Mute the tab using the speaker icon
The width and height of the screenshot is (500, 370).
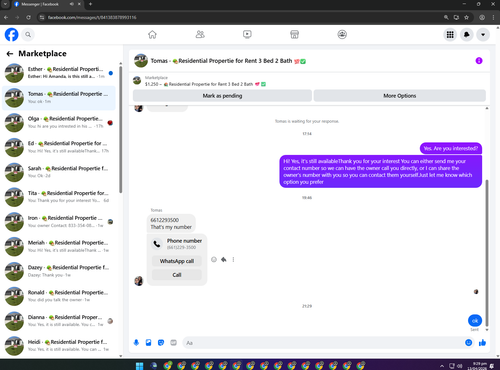click(x=72, y=4)
